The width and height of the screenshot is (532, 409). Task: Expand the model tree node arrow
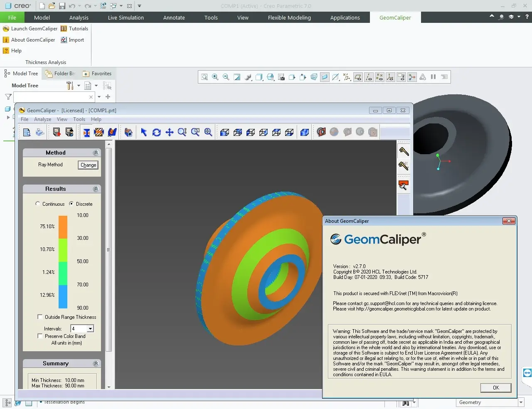click(x=8, y=118)
